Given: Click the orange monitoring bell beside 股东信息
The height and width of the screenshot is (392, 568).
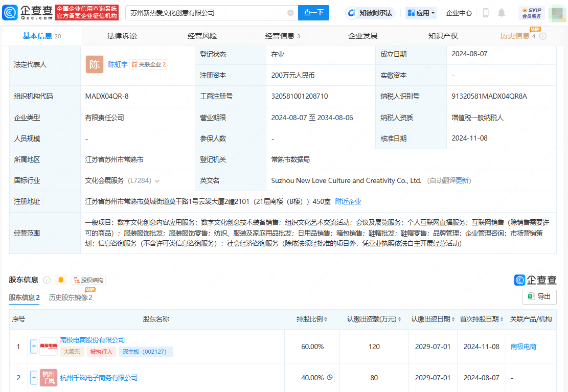Looking at the screenshot, I should [x=60, y=280].
